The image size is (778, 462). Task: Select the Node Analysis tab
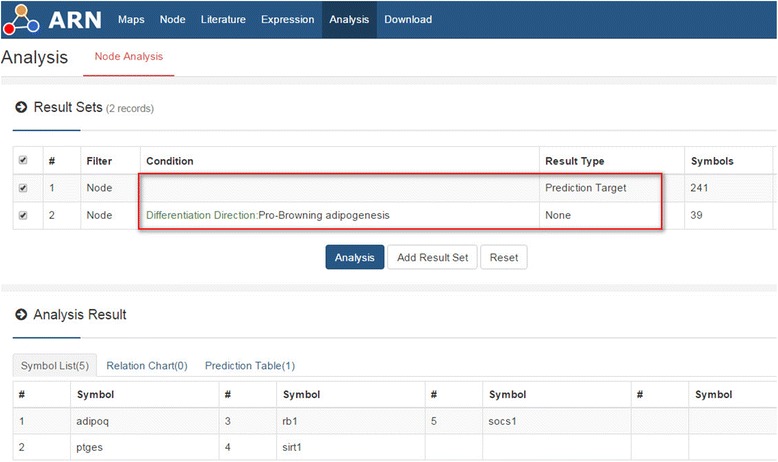(x=128, y=57)
